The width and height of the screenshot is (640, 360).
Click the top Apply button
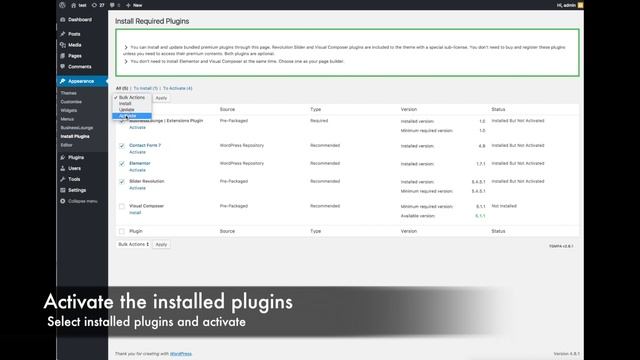161,98
